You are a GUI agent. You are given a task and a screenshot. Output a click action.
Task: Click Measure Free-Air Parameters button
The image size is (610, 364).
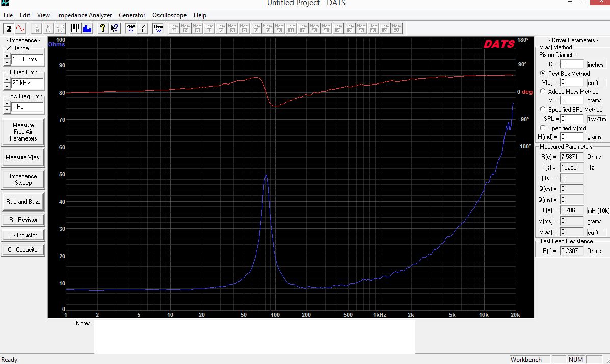(23, 132)
